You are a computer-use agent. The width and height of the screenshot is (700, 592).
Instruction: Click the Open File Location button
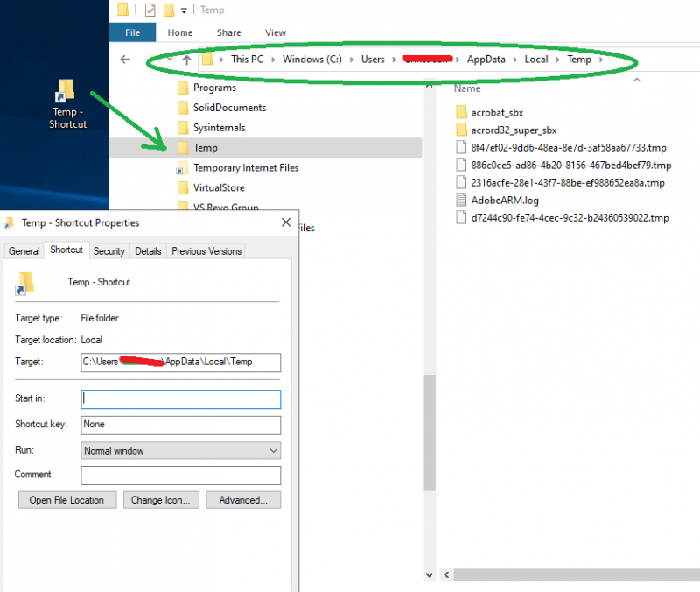[66, 500]
